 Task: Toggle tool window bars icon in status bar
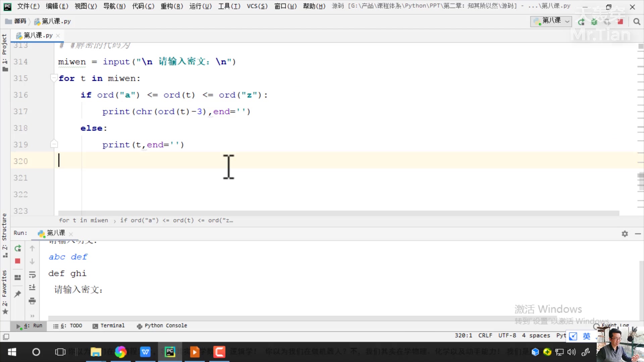click(6, 337)
